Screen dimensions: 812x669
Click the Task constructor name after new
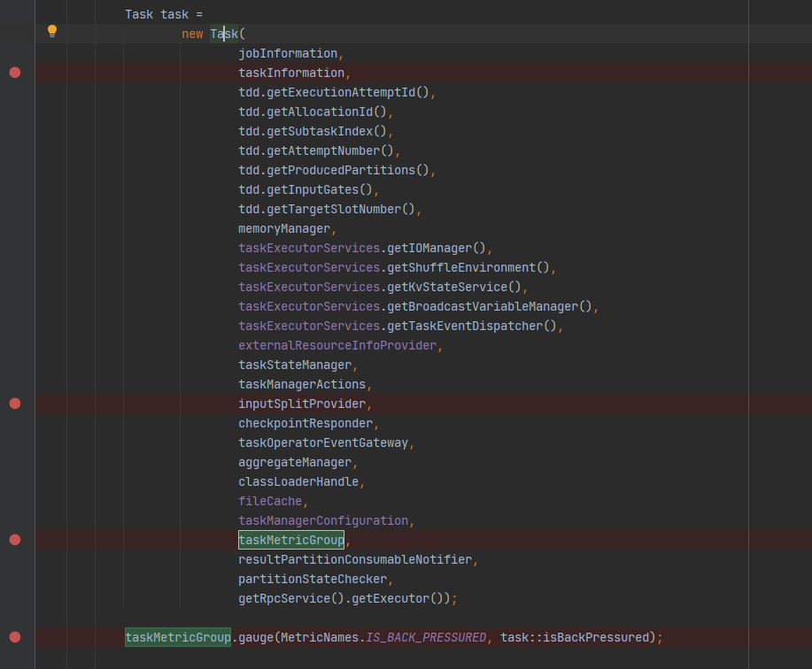click(224, 35)
